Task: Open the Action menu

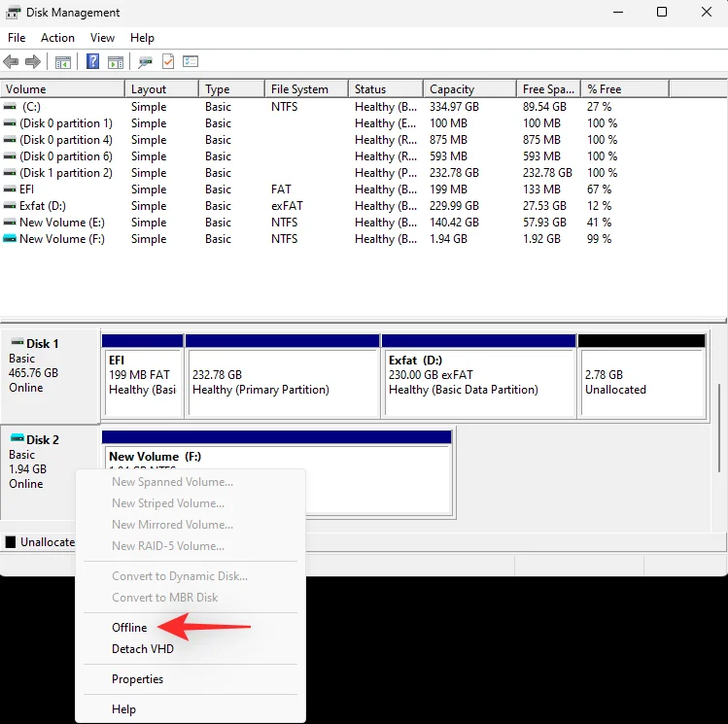Action: [57, 38]
